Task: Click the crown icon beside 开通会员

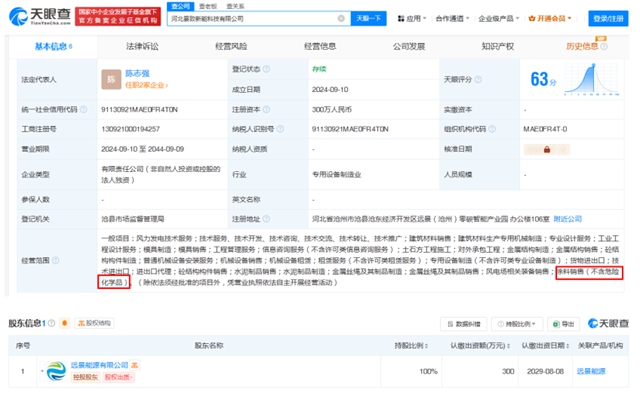Action: tap(531, 18)
